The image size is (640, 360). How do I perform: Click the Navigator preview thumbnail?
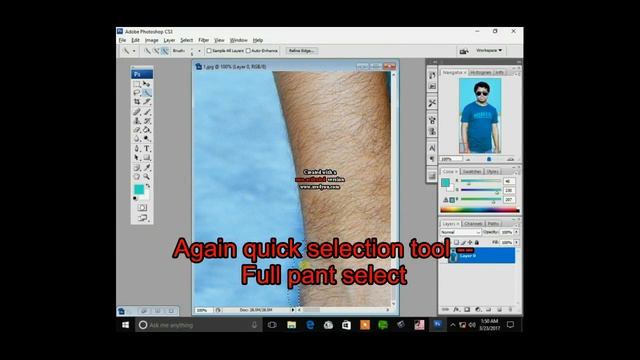click(480, 116)
